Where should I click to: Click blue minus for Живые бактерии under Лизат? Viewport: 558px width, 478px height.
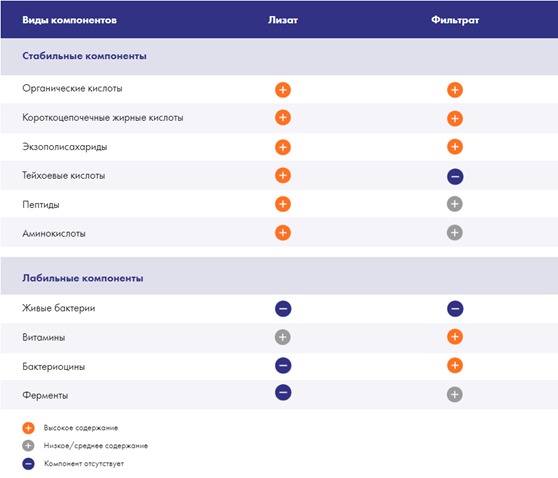[x=283, y=309]
